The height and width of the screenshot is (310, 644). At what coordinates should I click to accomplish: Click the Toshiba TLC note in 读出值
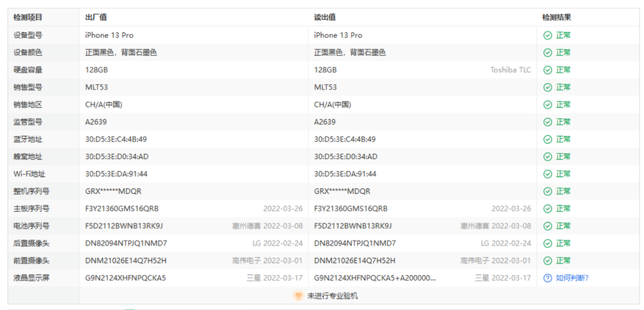pyautogui.click(x=510, y=70)
